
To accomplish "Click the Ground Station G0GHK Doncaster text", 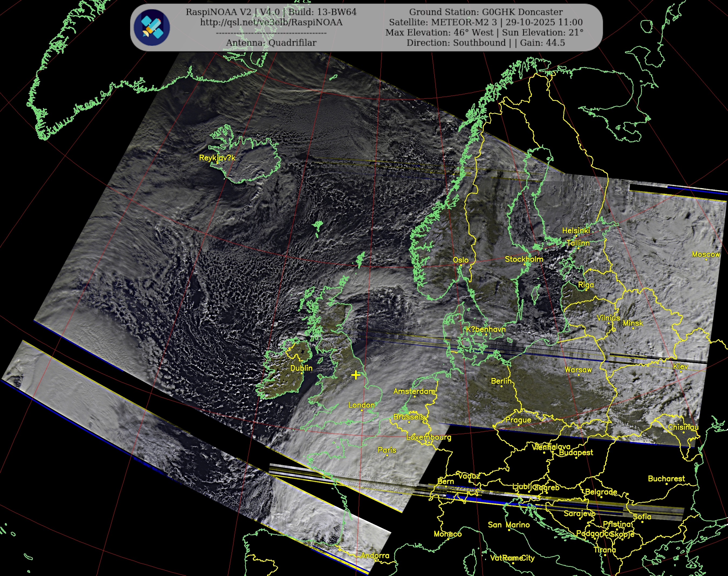I will [486, 12].
